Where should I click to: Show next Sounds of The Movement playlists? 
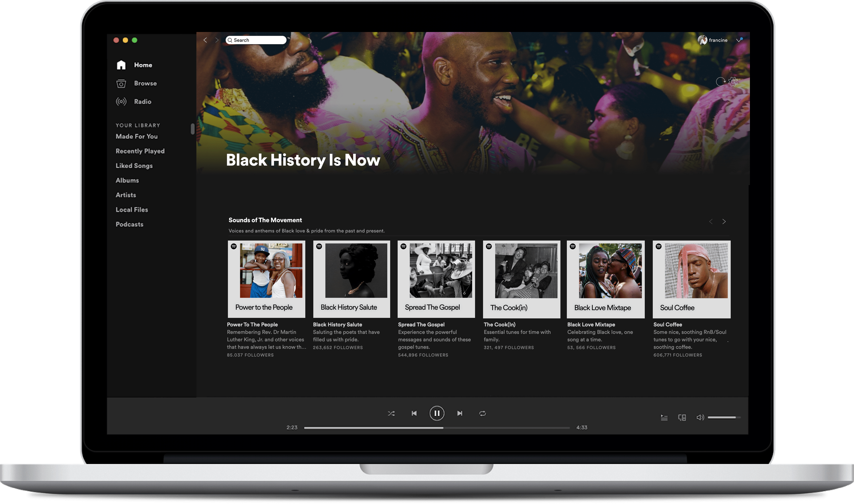pyautogui.click(x=724, y=221)
